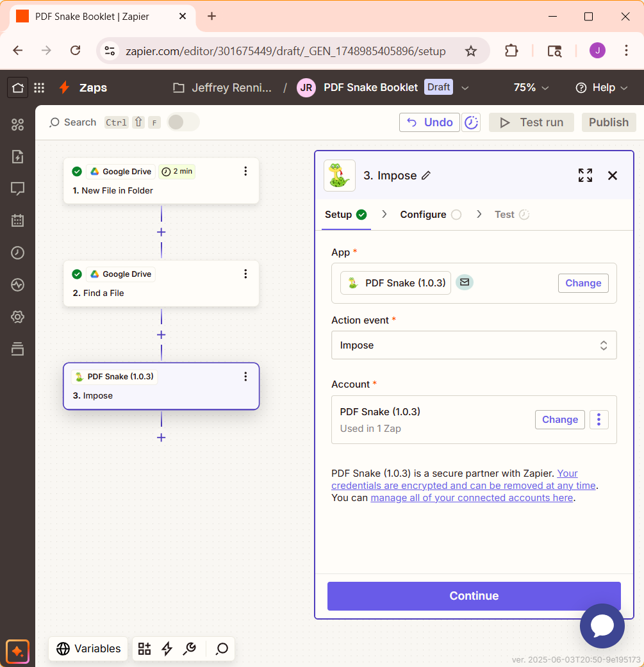The width and height of the screenshot is (644, 667).
Task: Toggle the switch next to Search
Action: (183, 122)
